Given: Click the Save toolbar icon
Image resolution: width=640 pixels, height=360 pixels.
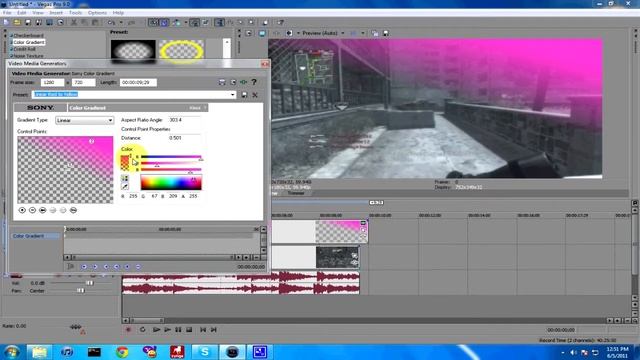Looking at the screenshot, I should [28, 22].
